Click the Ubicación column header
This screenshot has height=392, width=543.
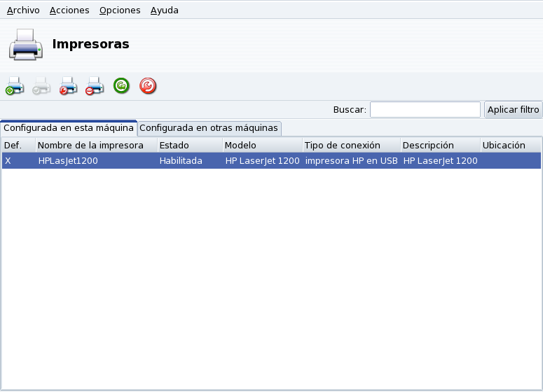pyautogui.click(x=510, y=146)
